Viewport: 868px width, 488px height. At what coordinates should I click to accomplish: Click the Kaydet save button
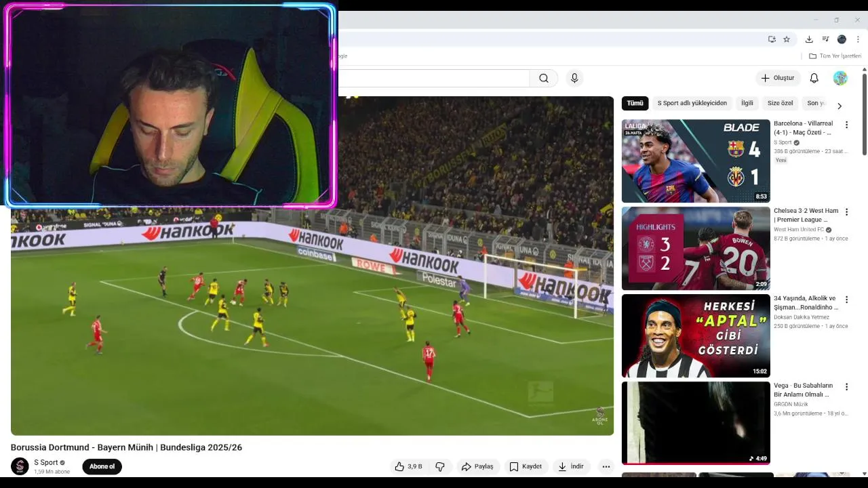coord(526,466)
